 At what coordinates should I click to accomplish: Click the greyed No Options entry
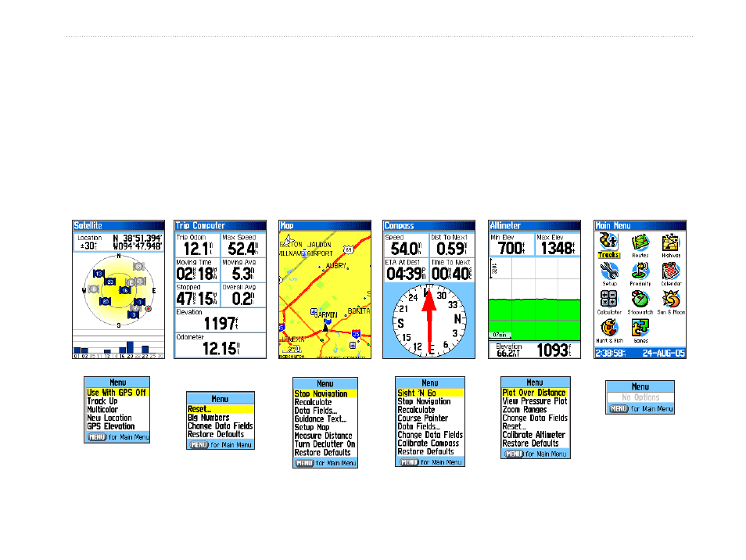(x=640, y=397)
